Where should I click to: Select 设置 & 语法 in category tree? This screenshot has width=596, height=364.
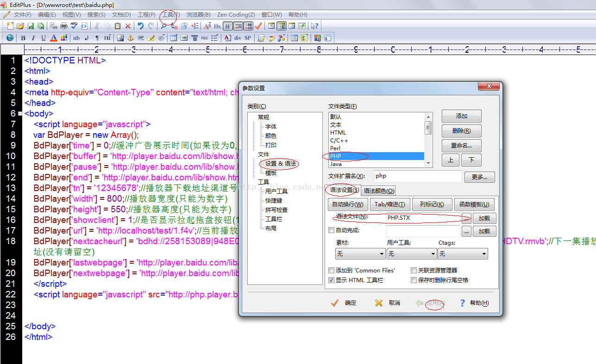pos(282,164)
